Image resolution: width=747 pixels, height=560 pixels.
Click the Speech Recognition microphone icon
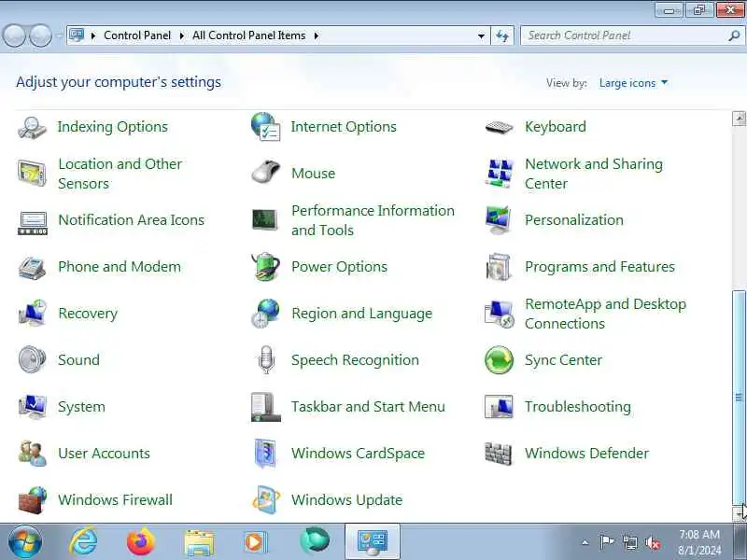[266, 359]
